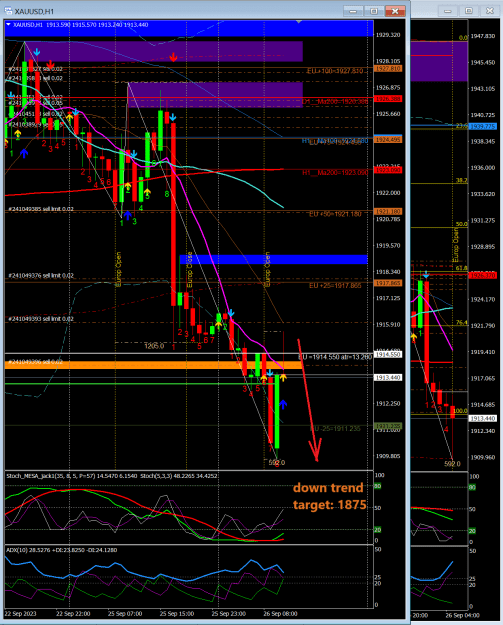This screenshot has height=625, width=503.
Task: Select the 'EU +100=1927.810' level text
Action: [335, 71]
